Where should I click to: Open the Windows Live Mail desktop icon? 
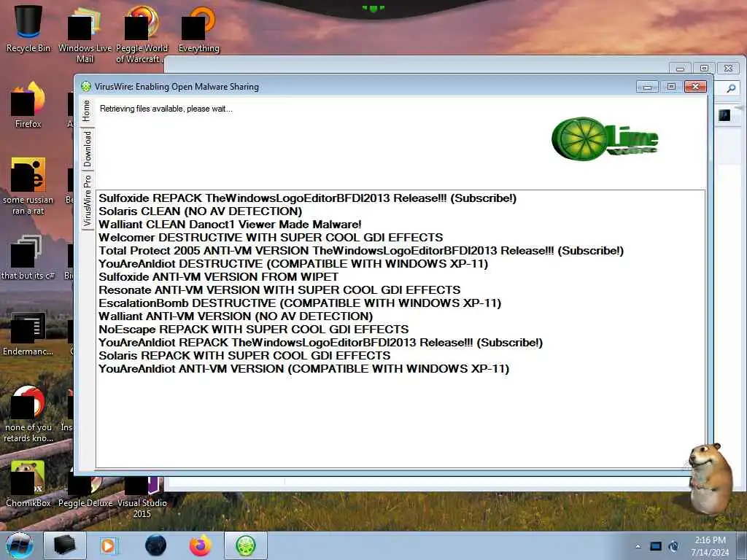click(85, 34)
